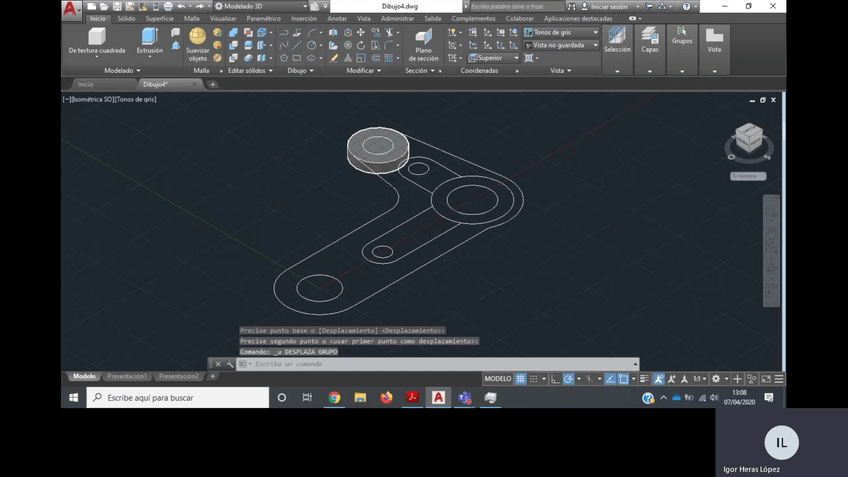848x477 pixels.
Task: Launch Google Chrome from the taskbar
Action: coord(334,397)
